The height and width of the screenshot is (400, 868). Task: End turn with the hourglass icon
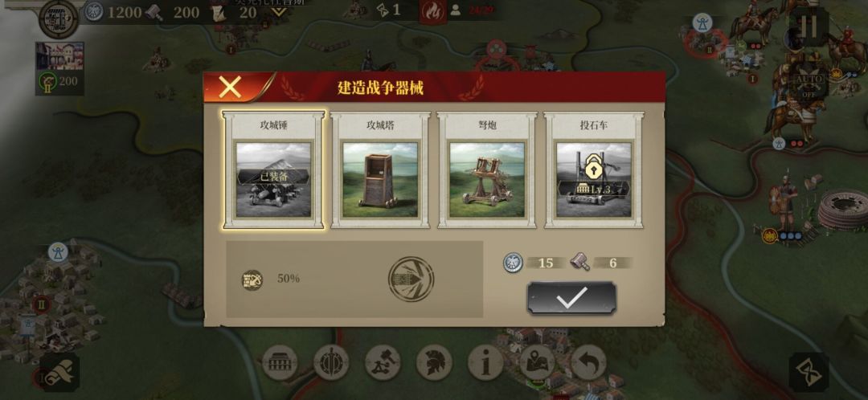809,372
